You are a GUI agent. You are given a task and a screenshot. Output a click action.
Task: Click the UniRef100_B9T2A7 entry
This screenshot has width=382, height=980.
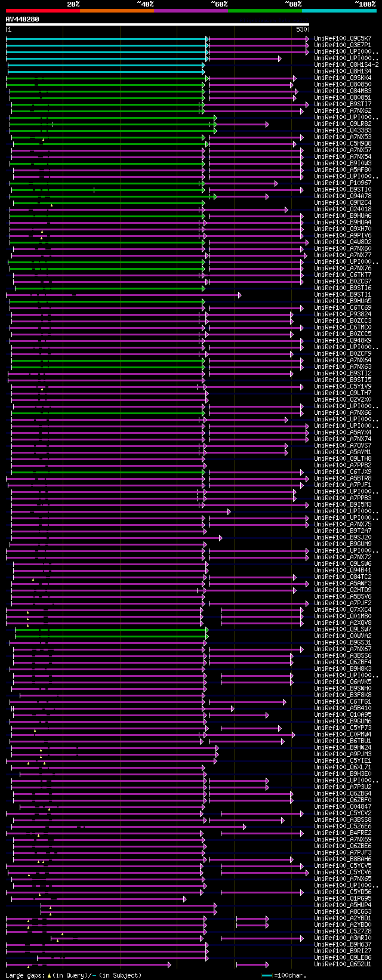click(x=343, y=531)
